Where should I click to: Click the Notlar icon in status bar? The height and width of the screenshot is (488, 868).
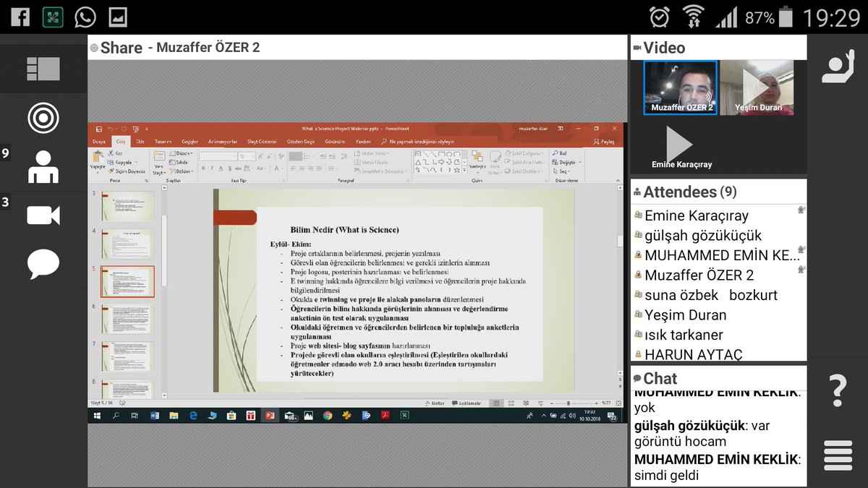[x=435, y=402]
